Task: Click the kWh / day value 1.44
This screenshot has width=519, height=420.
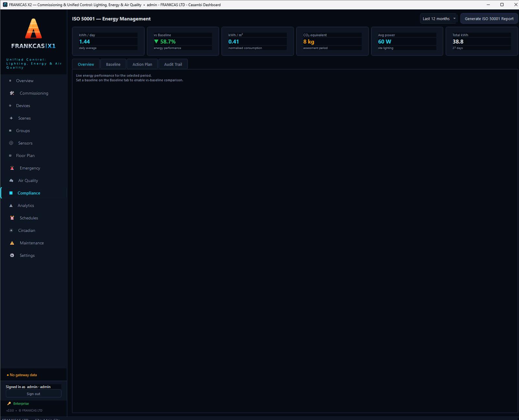Action: pyautogui.click(x=84, y=42)
